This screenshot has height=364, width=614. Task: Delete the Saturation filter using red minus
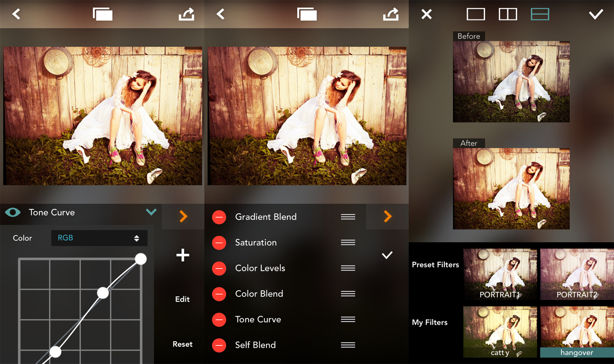point(219,243)
